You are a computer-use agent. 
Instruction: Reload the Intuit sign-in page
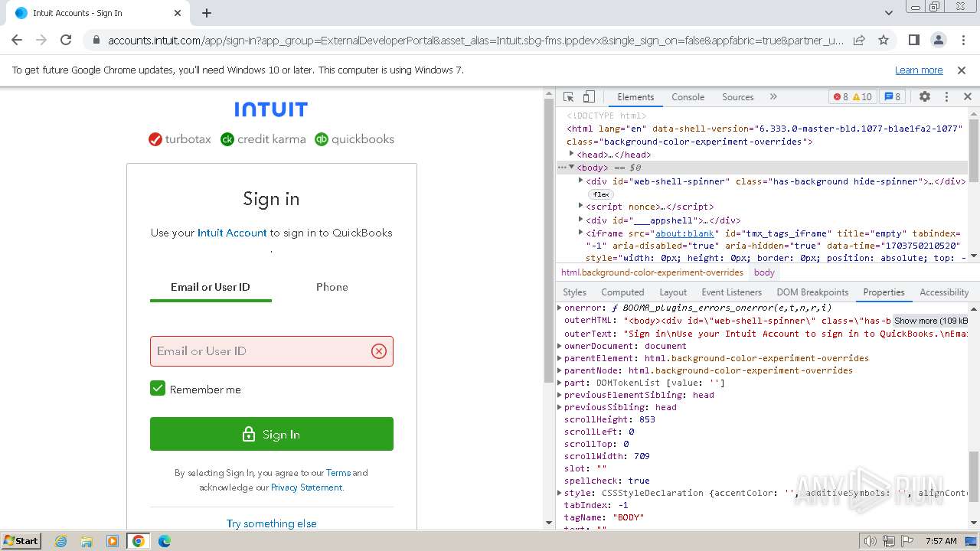point(66,40)
